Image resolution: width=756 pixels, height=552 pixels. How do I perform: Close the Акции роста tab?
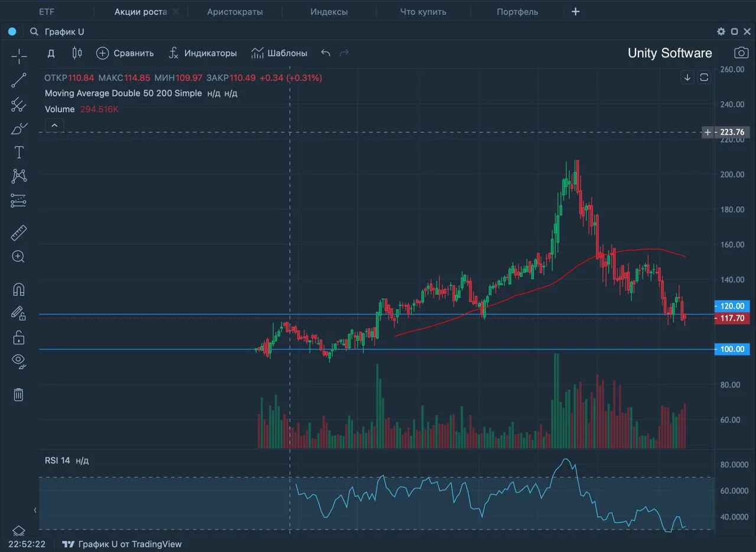pyautogui.click(x=175, y=12)
